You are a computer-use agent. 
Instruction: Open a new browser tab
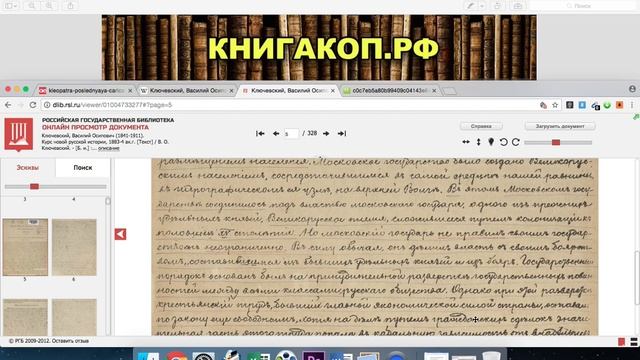[x=449, y=91]
